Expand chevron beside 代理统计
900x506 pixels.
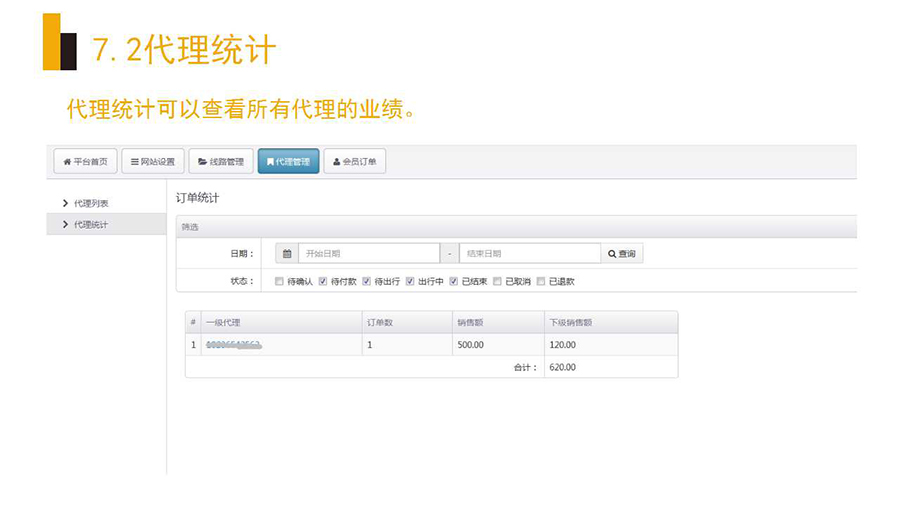[65, 224]
